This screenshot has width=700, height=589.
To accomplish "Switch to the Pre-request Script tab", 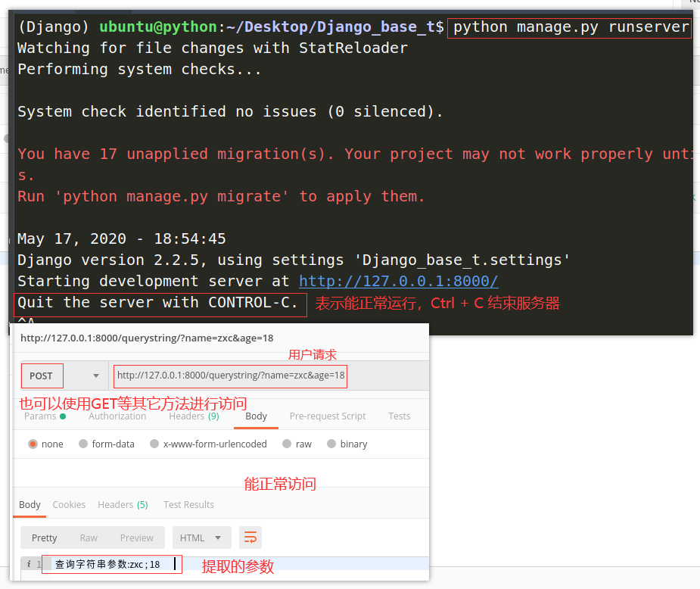I will (x=327, y=416).
